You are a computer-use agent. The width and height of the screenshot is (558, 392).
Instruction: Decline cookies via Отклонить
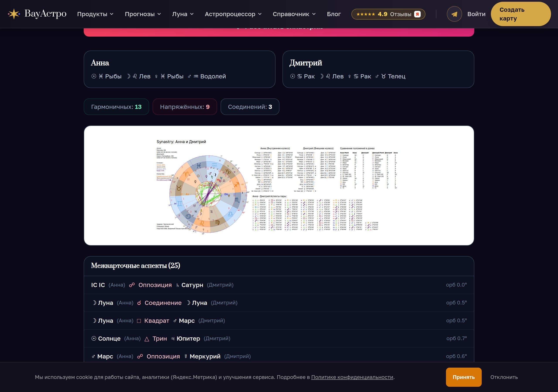pos(504,377)
